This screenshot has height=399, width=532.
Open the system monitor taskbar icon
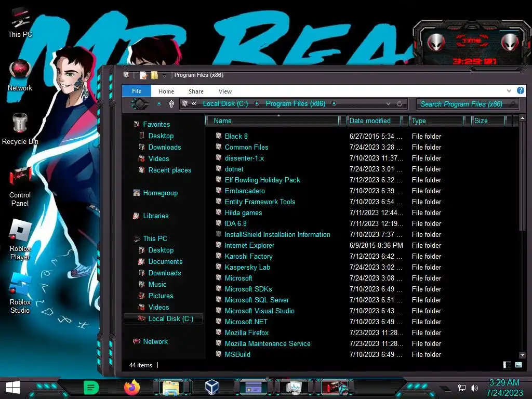[293, 388]
